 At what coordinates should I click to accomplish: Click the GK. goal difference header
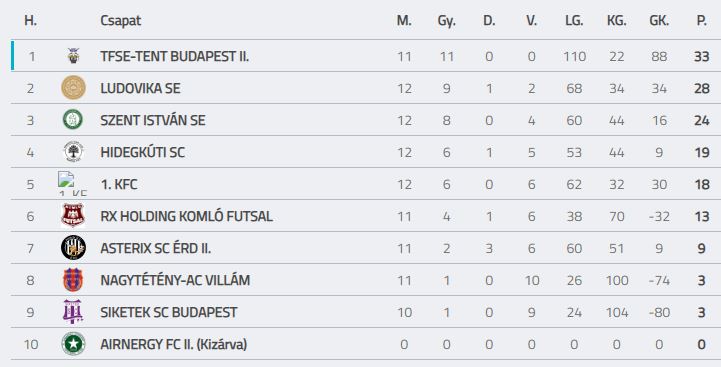pyautogui.click(x=659, y=21)
